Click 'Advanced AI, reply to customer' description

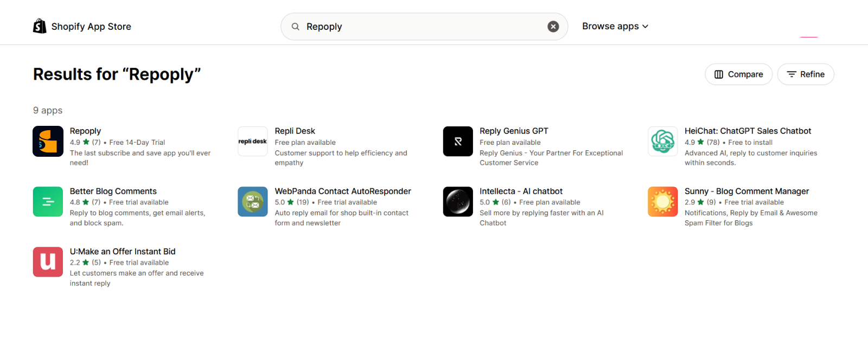(751, 158)
